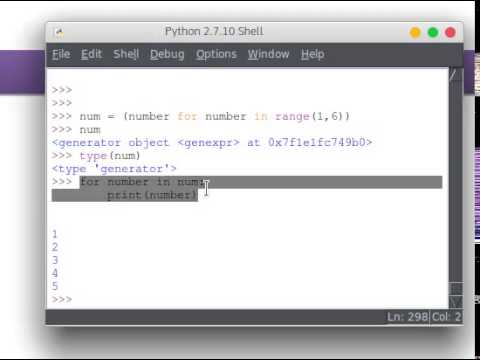Open the Help menu
The image size is (480, 360).
tap(312, 54)
